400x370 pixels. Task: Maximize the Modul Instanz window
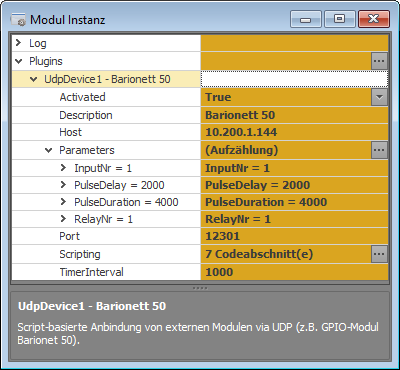[339, 19]
